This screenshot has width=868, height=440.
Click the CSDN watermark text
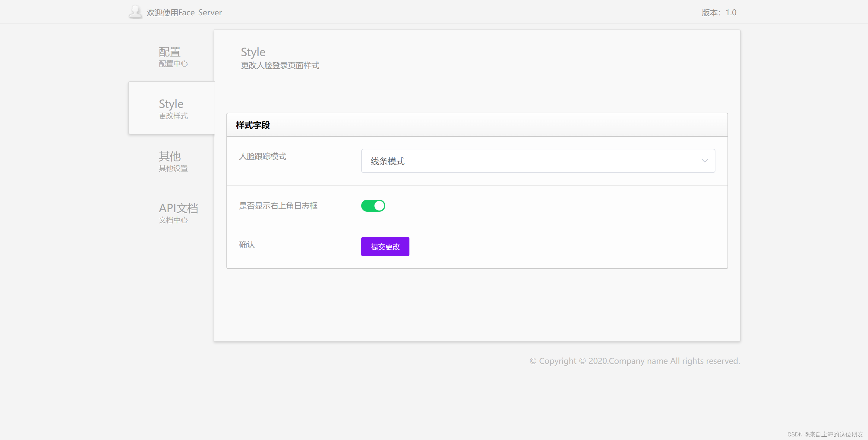pos(825,434)
